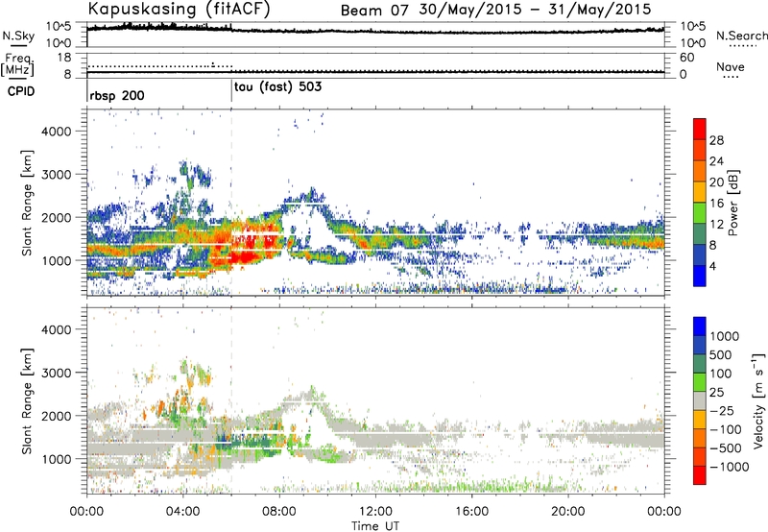Click the 'Kapuskasing (fitACF)' title text
768x532 pixels.
point(179,10)
